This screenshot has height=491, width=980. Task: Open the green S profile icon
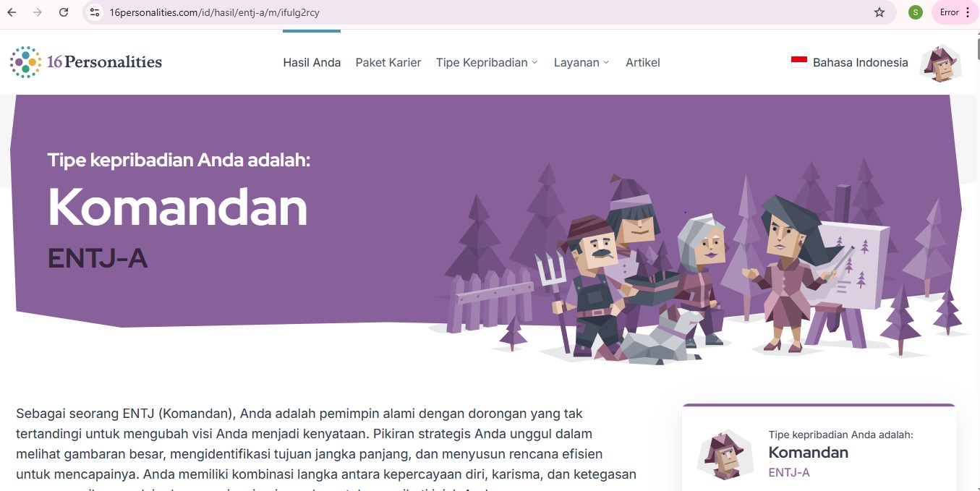pyautogui.click(x=916, y=12)
